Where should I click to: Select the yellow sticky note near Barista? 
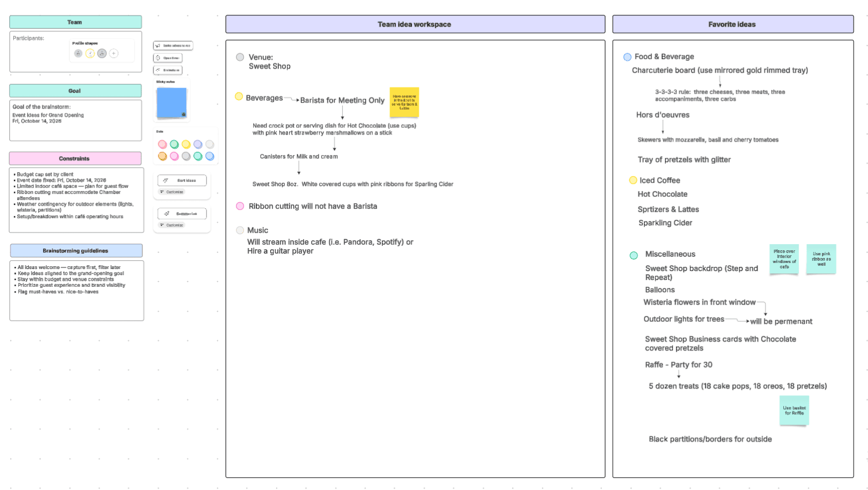coord(404,102)
